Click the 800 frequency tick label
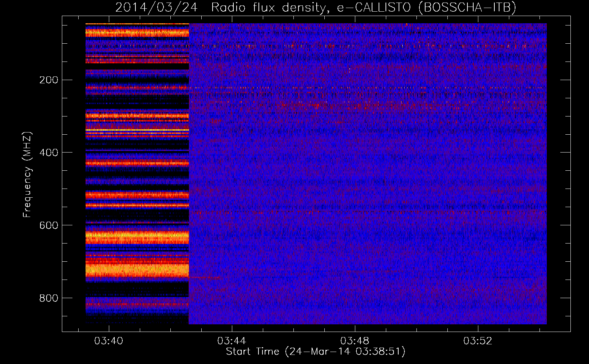589x364 pixels. pyautogui.click(x=49, y=298)
